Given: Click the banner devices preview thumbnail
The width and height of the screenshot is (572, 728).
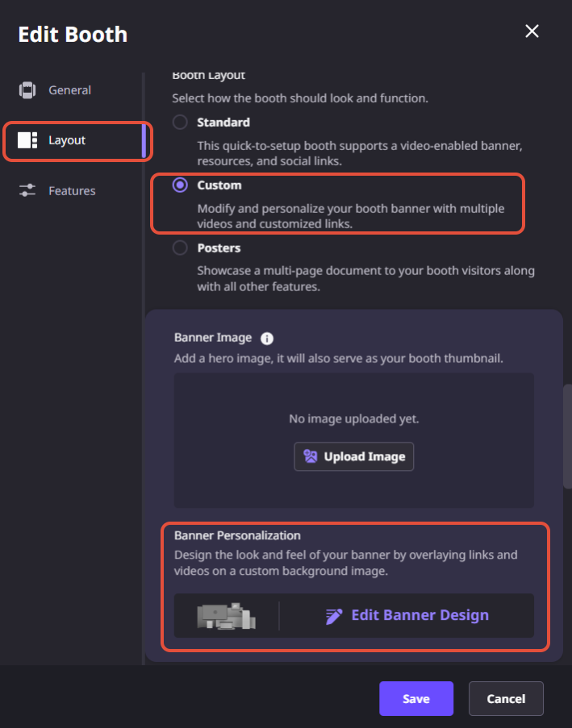Looking at the screenshot, I should point(226,616).
